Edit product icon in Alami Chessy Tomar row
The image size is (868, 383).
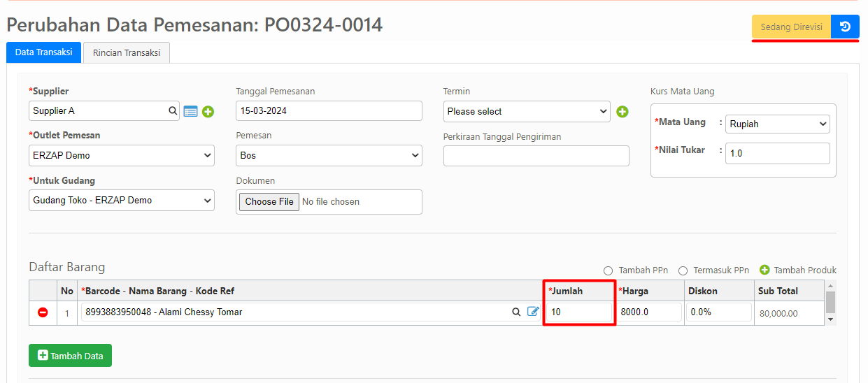point(533,312)
